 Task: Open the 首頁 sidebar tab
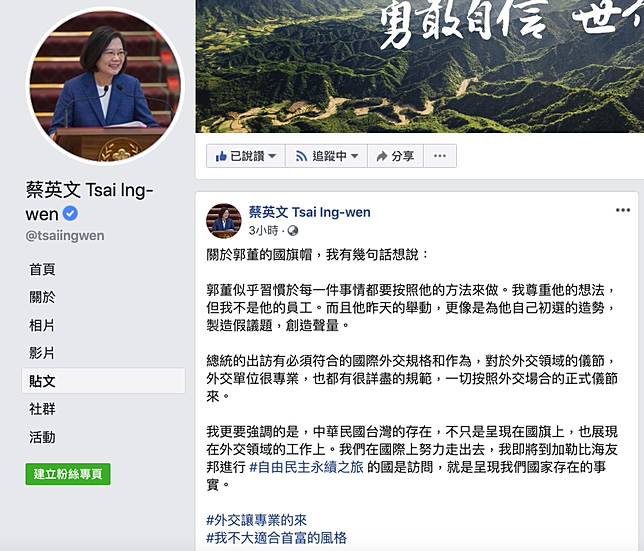click(x=42, y=269)
